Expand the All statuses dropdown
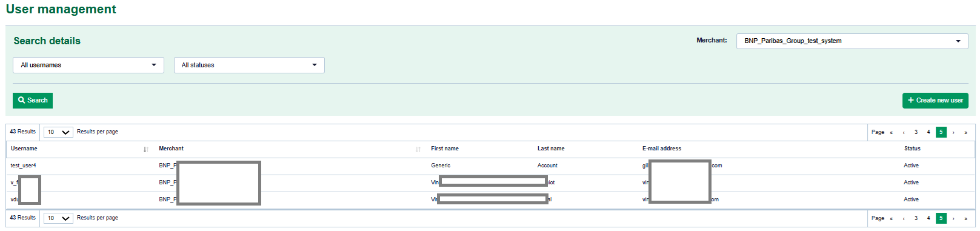Screen dimensions: 980x231 (249, 65)
